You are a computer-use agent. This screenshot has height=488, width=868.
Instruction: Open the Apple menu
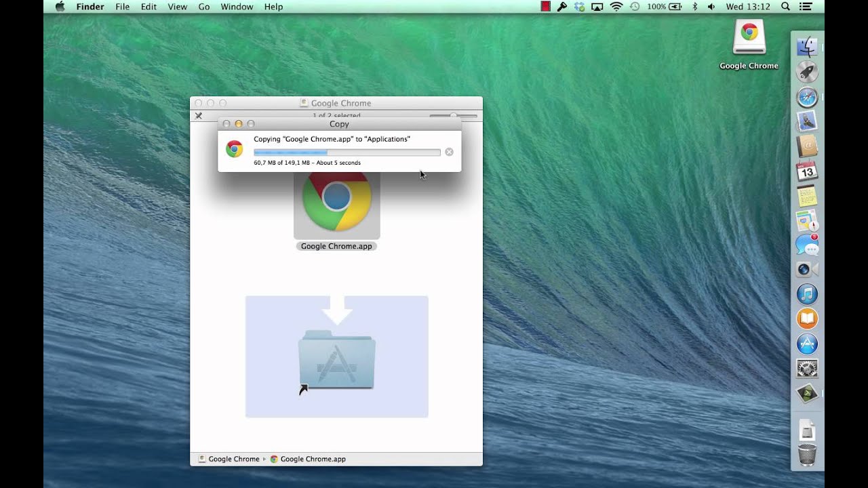[60, 7]
